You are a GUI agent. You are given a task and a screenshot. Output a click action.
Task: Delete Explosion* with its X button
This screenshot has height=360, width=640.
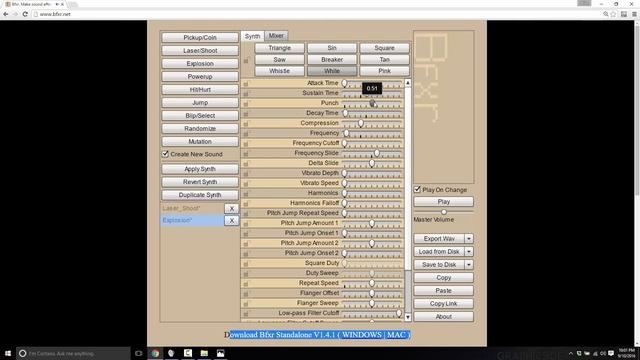click(x=231, y=220)
